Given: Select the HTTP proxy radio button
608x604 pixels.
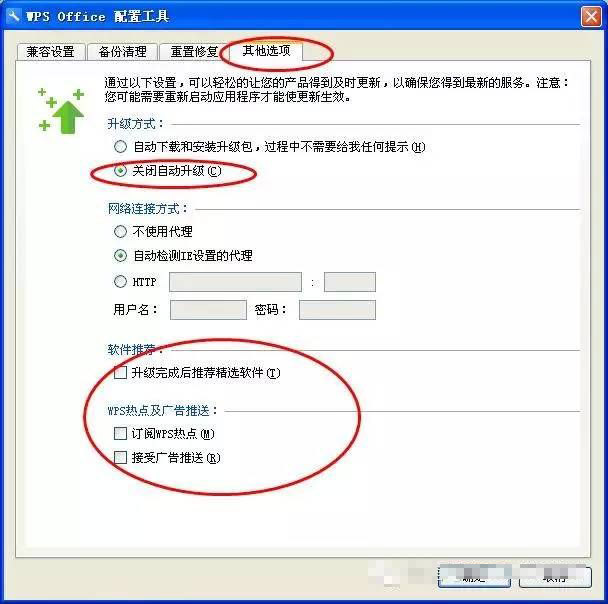Looking at the screenshot, I should tap(120, 281).
